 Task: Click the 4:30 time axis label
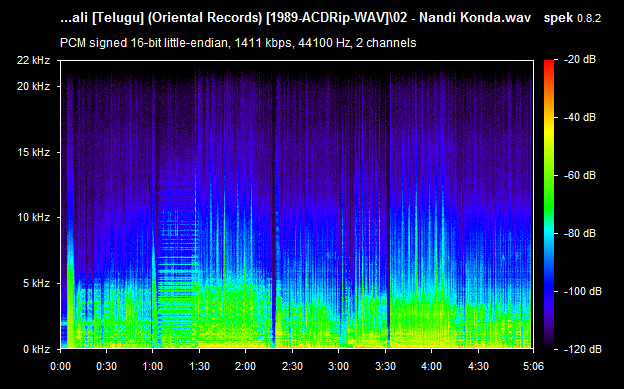(x=478, y=366)
